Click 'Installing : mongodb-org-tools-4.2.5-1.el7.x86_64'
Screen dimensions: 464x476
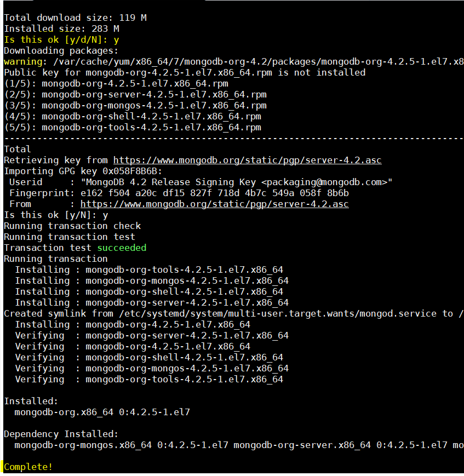pyautogui.click(x=149, y=269)
